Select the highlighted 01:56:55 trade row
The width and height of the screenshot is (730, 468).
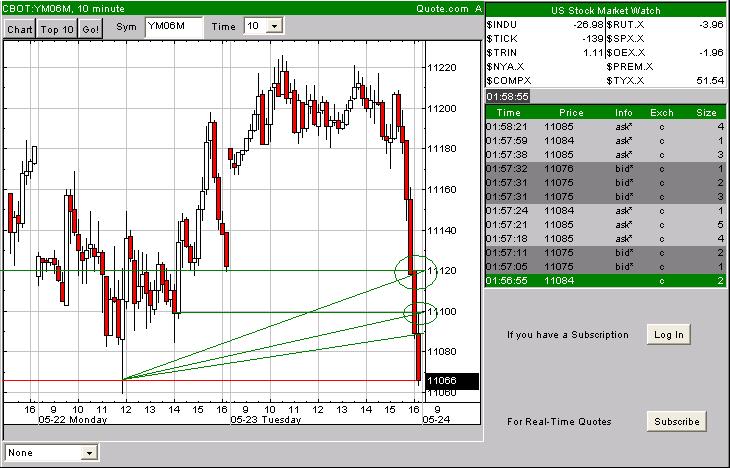pyautogui.click(x=605, y=280)
